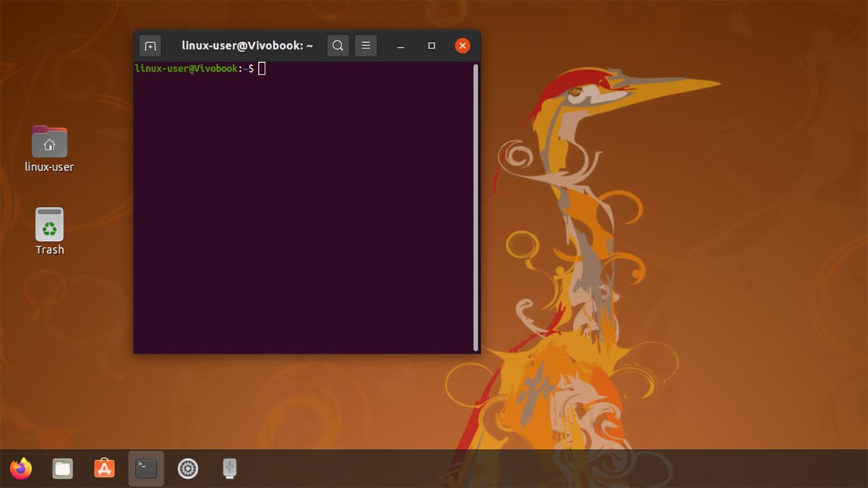
Task: Select the active Terminal icon in the dock
Action: click(x=145, y=468)
